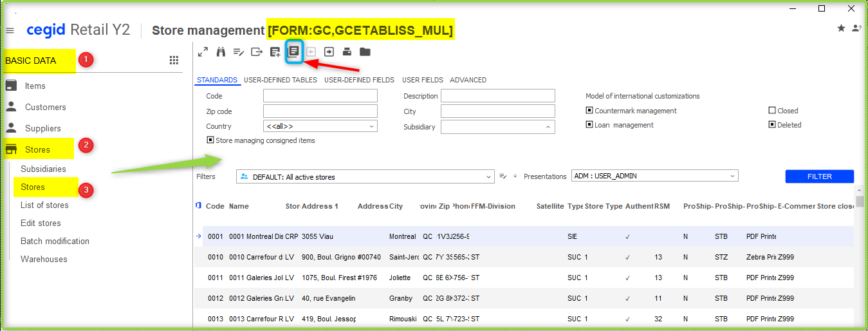868x331 pixels.
Task: Click the next record arrow icon
Action: tap(329, 52)
